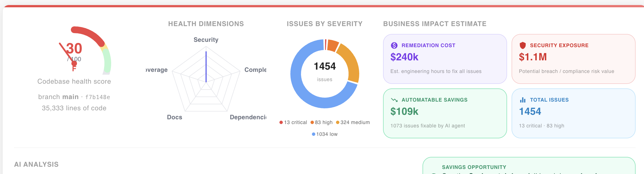Screen dimensions: 644x174
Task: Click the Docs axis label on radar chart
Action: click(174, 117)
